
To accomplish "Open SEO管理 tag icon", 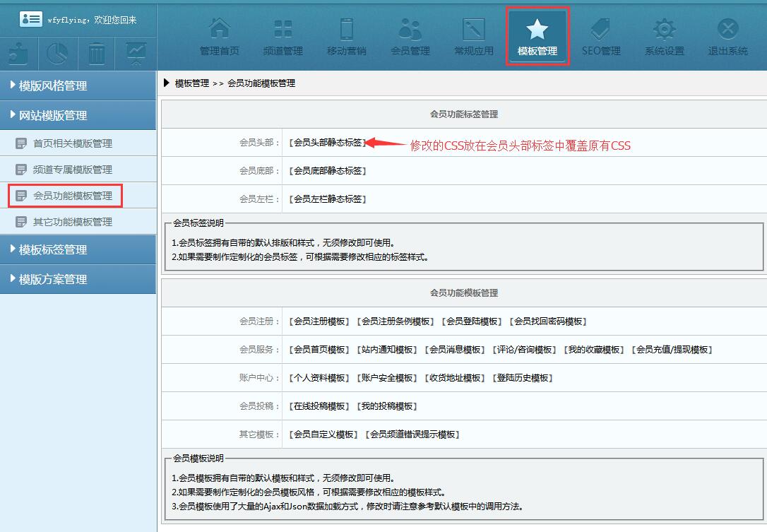I will pos(601,30).
